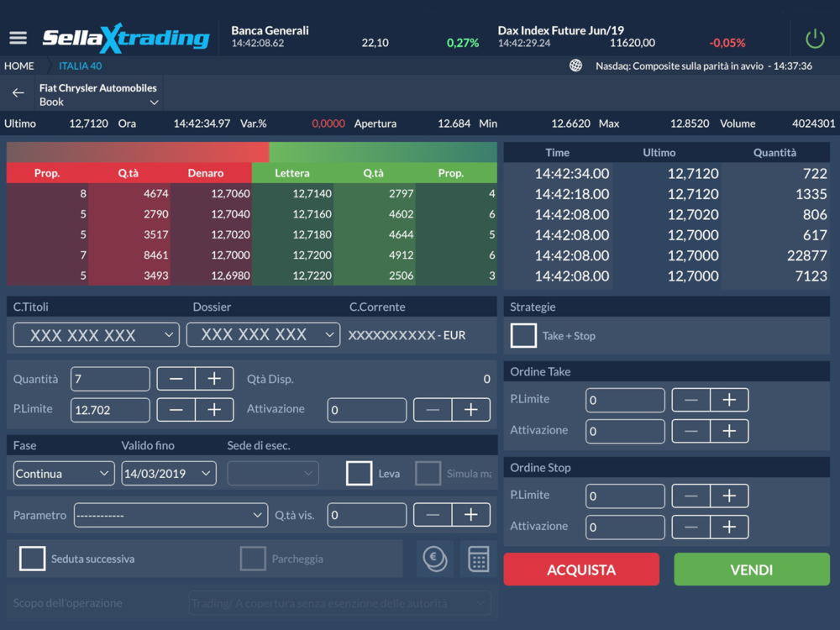
Task: Select Denaro price 12,7060
Action: pos(230,193)
